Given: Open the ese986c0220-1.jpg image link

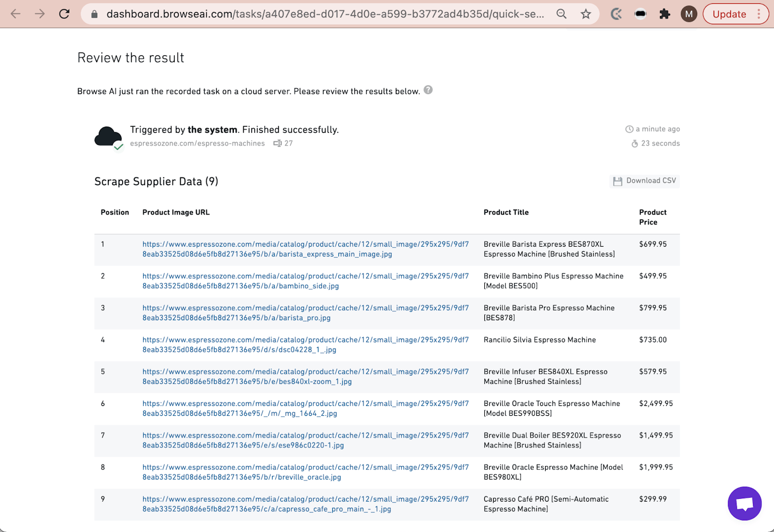Looking at the screenshot, I should point(306,440).
